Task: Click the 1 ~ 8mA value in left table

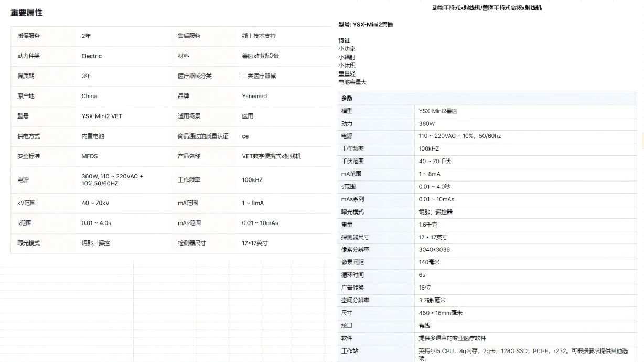Action: (x=253, y=203)
